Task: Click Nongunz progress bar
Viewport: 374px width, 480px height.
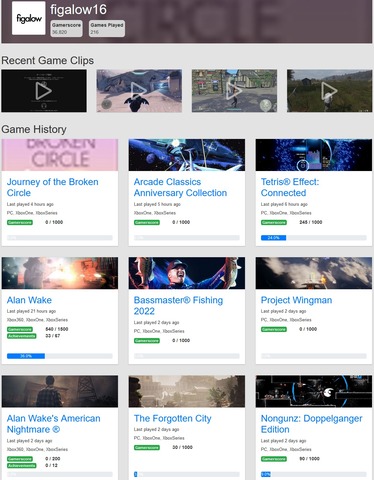Action: coord(314,474)
